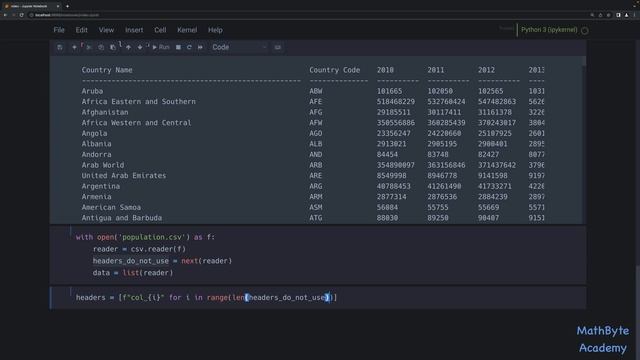Run the current cell
Screen dimensions: 640x360
[x=161, y=47]
